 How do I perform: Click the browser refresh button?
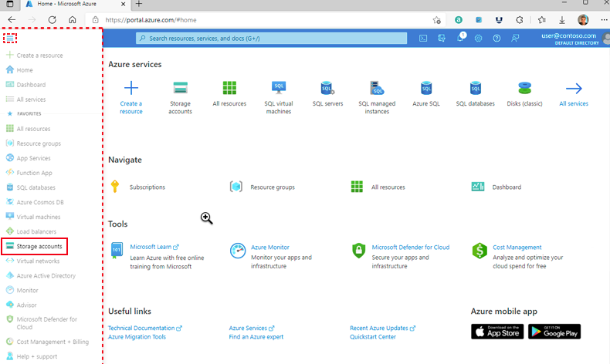[x=53, y=20]
